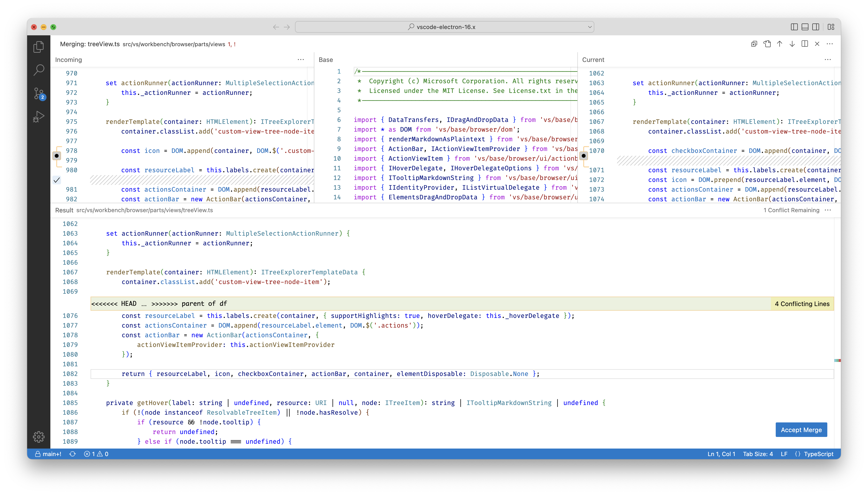Open Incoming pane more actions menu
Viewport: 868px width, 495px height.
pyautogui.click(x=301, y=60)
